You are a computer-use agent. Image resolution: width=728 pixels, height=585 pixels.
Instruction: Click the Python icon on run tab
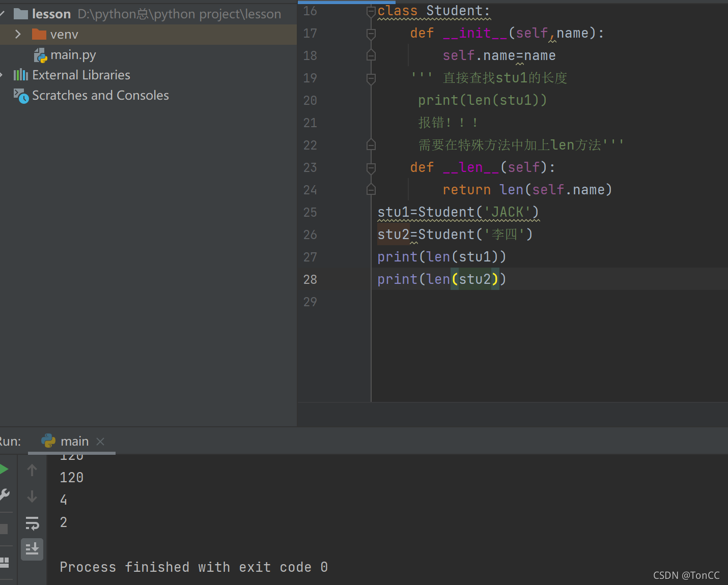click(x=48, y=441)
